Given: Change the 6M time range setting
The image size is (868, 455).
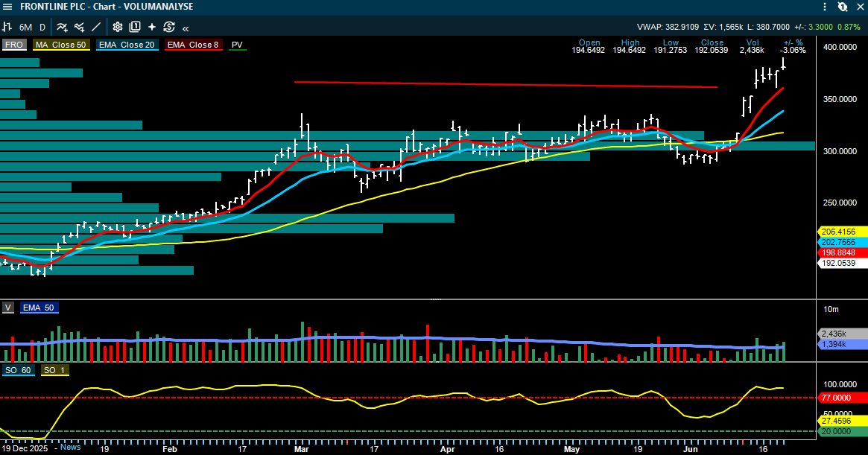Looking at the screenshot, I should (25, 27).
